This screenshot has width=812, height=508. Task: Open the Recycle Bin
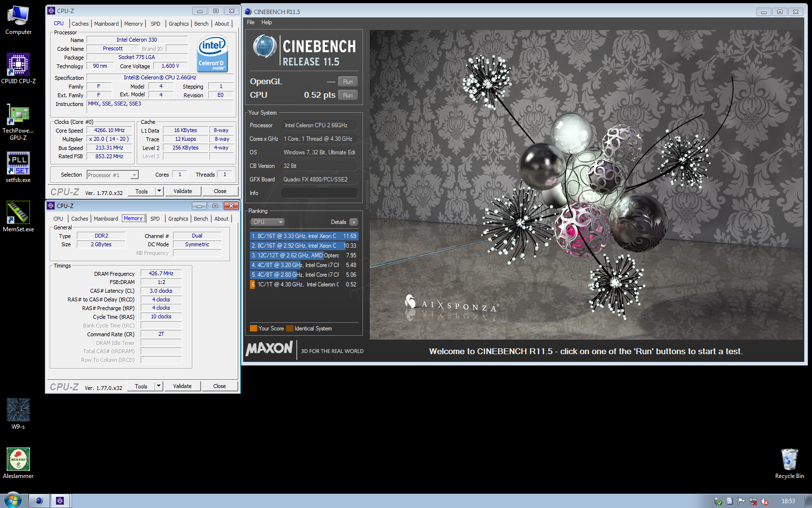[789, 463]
